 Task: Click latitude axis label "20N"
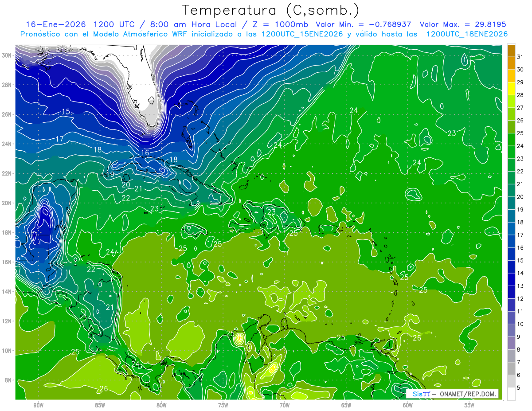(8, 203)
